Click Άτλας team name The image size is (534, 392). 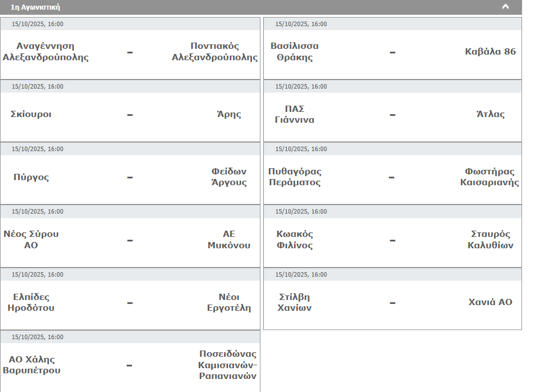tap(490, 114)
